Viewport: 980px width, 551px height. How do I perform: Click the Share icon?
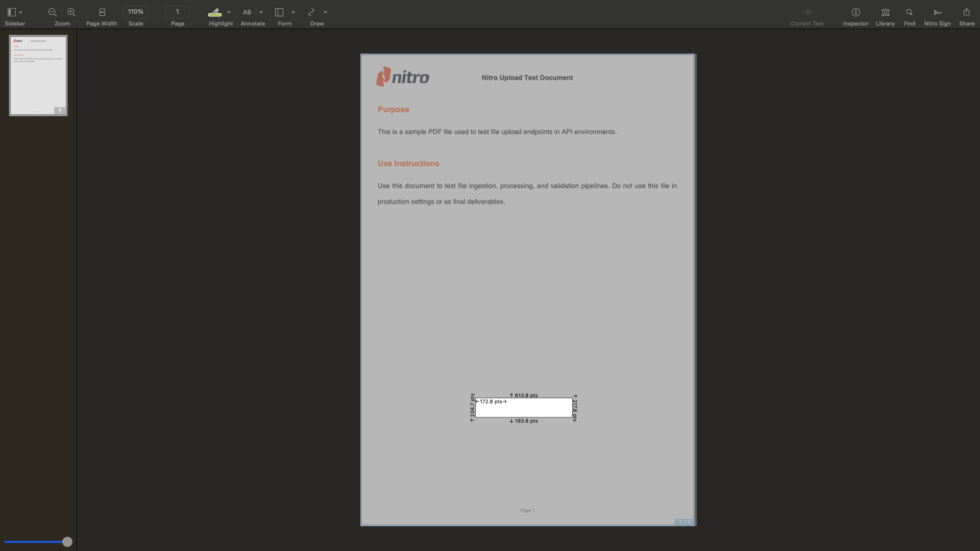pos(966,12)
